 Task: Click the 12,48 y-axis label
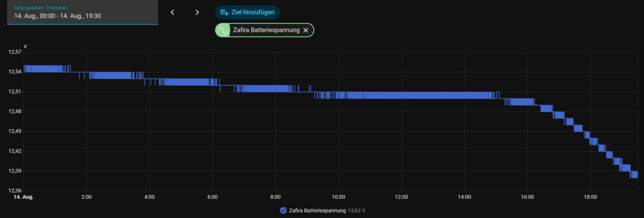tap(15, 111)
